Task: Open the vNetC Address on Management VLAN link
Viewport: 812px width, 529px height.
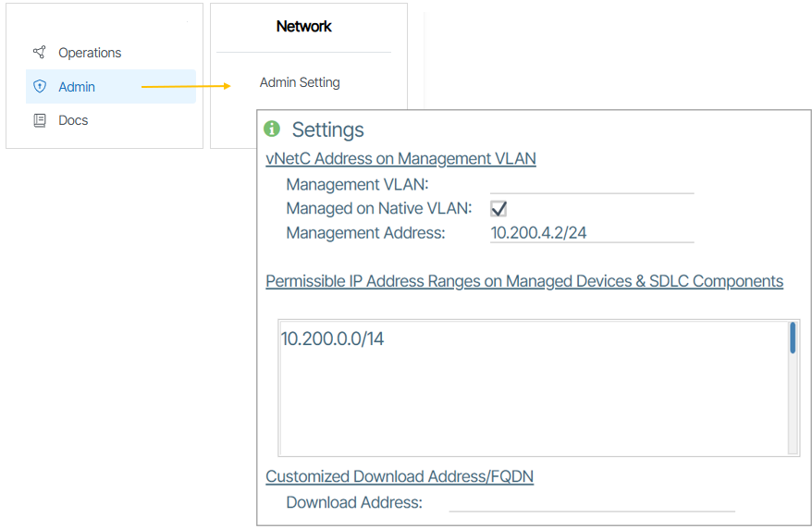Action: tap(400, 158)
